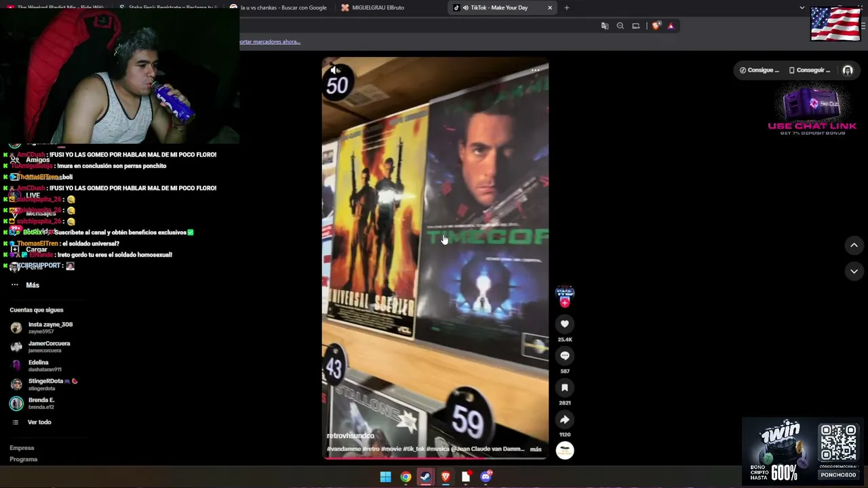Click the translate page icon
Screen dimensions: 868x488
click(x=605, y=26)
